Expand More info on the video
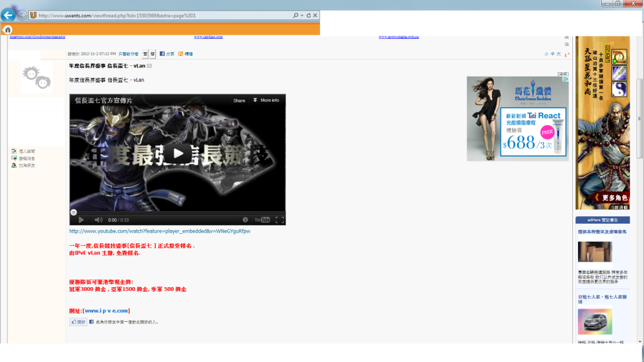The width and height of the screenshot is (644, 362). coord(266,101)
